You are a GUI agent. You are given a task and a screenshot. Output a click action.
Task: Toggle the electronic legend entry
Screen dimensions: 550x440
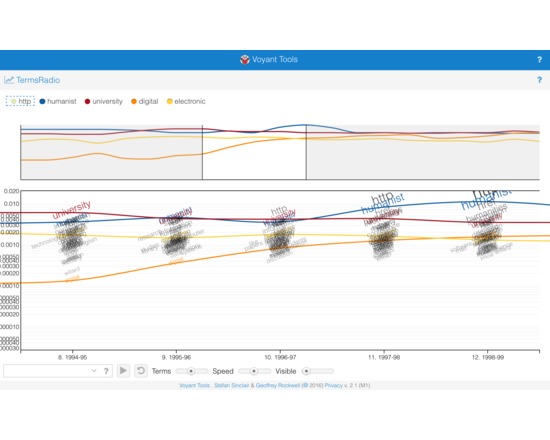tap(186, 101)
